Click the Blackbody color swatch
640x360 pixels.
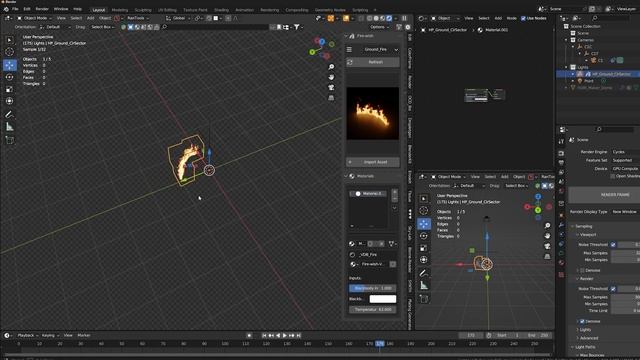coord(383,299)
